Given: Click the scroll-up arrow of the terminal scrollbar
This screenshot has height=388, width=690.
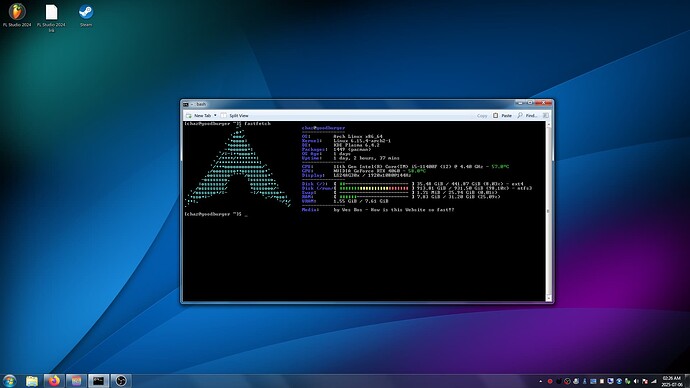Looking at the screenshot, I should (548, 124).
